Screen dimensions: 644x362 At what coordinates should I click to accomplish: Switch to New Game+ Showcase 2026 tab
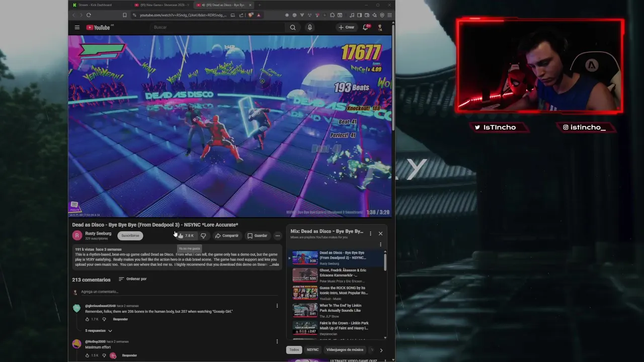click(x=162, y=5)
